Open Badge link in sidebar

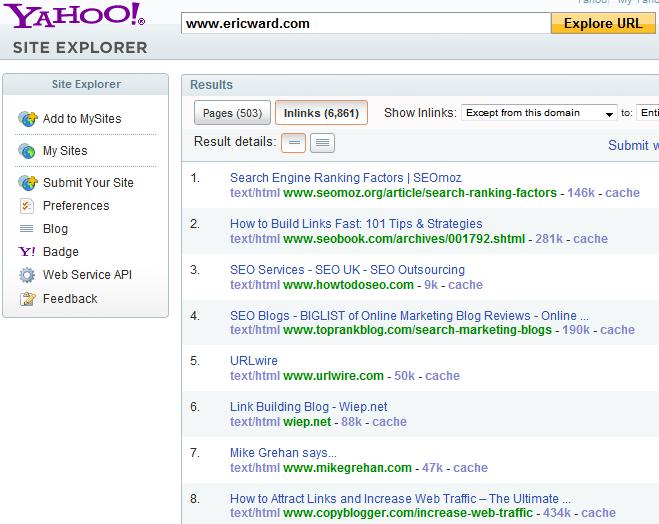61,251
